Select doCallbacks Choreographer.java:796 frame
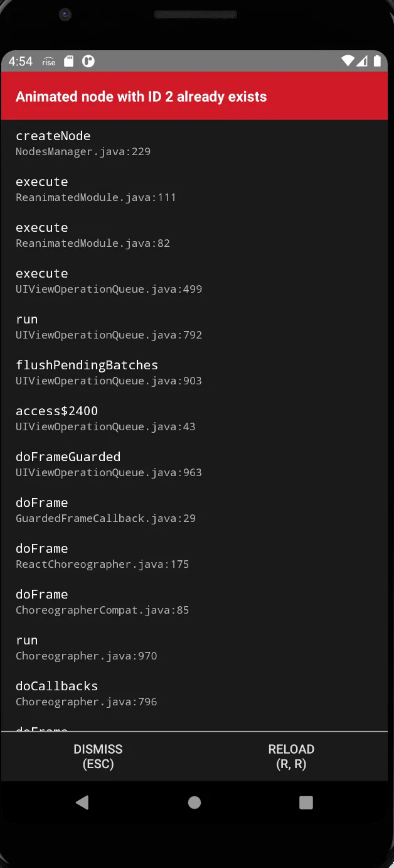The image size is (394, 868). 194,693
